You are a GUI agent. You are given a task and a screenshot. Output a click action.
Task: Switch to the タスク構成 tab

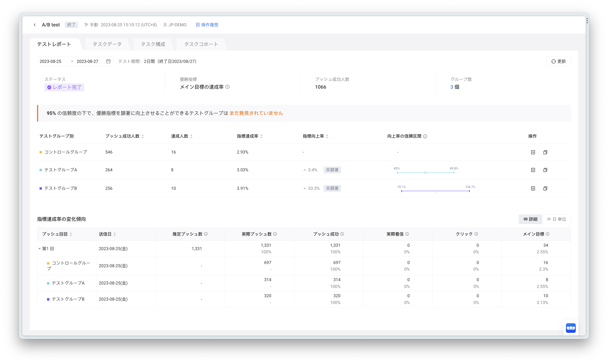(153, 44)
